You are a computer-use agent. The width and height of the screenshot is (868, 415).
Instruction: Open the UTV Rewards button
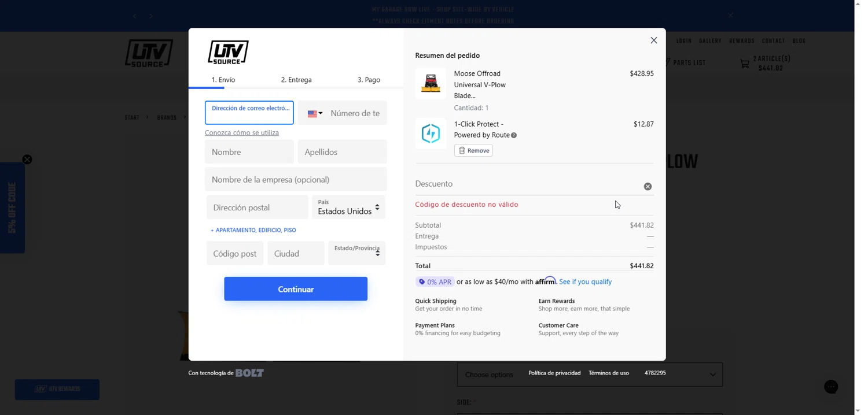[57, 390]
